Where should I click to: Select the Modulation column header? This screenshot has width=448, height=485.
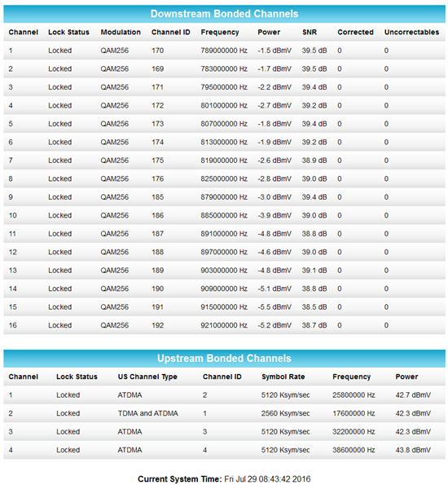121,32
